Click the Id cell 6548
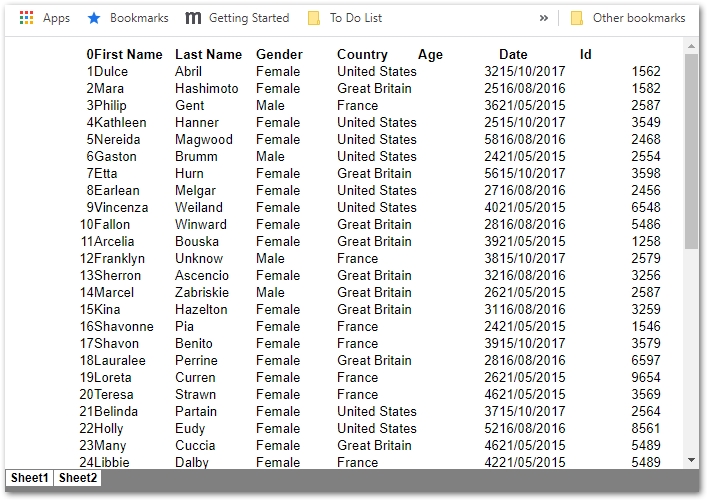This screenshot has height=501, width=708. (645, 207)
